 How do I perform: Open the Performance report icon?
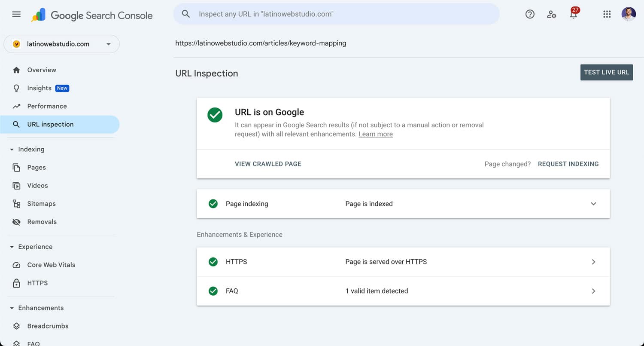[16, 106]
